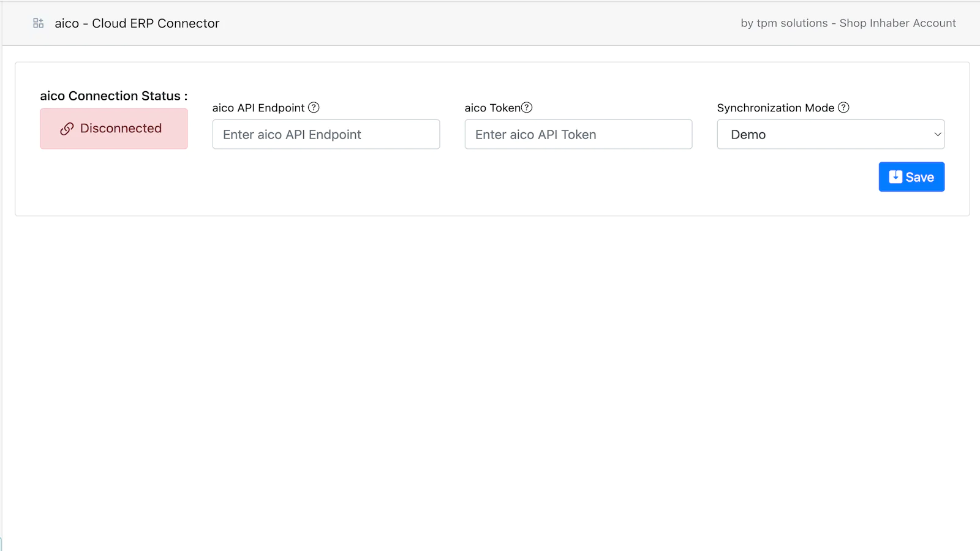Click the aico - Cloud ERP Connector title
Viewport: 980px width, 551px height.
[x=137, y=23]
